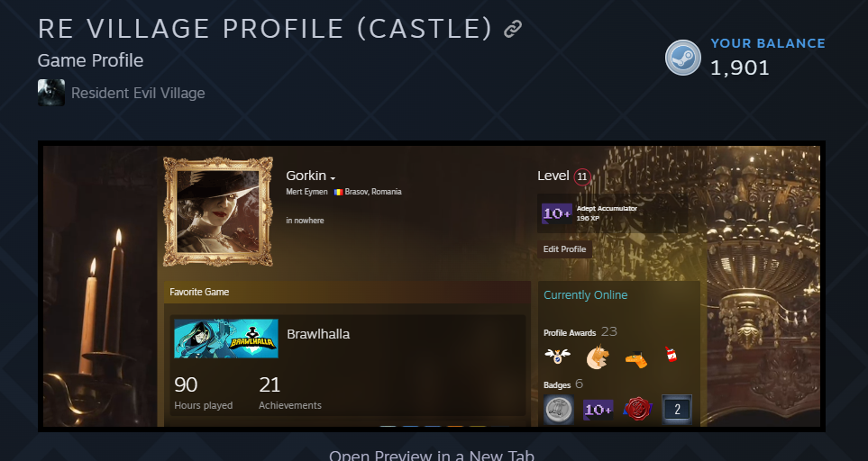Select the orange pointing hand award icon
868x461 pixels.
point(636,359)
